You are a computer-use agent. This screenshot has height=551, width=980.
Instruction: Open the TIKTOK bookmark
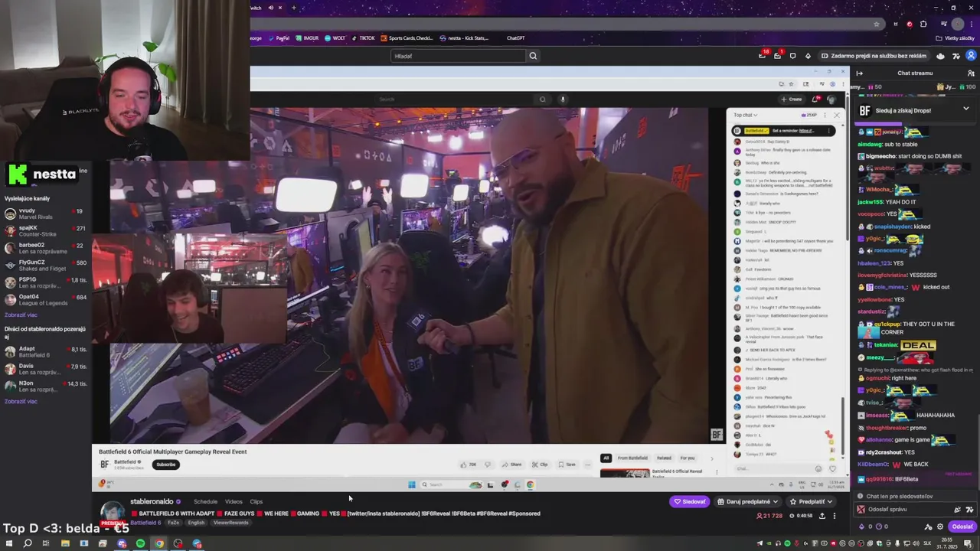coord(363,37)
